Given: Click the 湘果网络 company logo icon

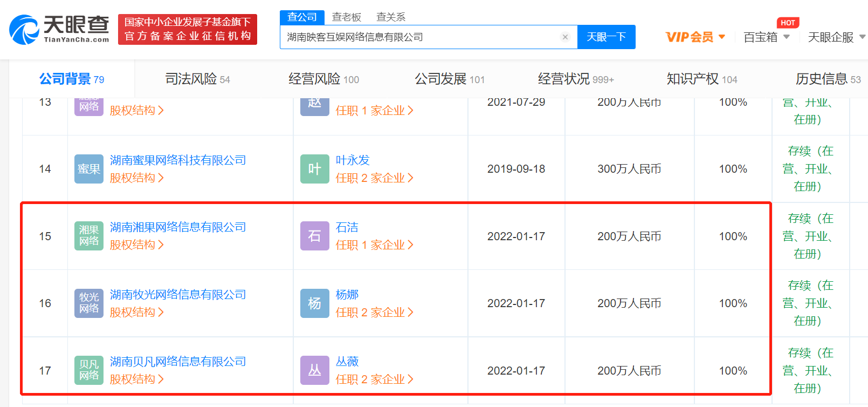Looking at the screenshot, I should click(x=89, y=236).
